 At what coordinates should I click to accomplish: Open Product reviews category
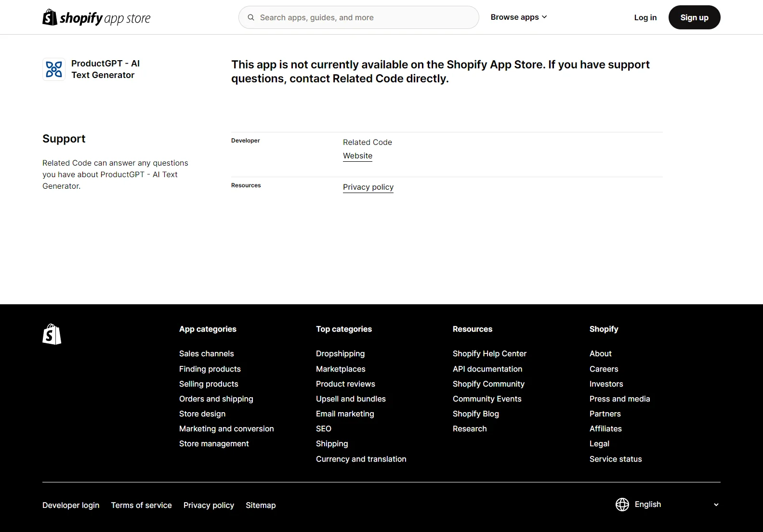[x=345, y=384]
